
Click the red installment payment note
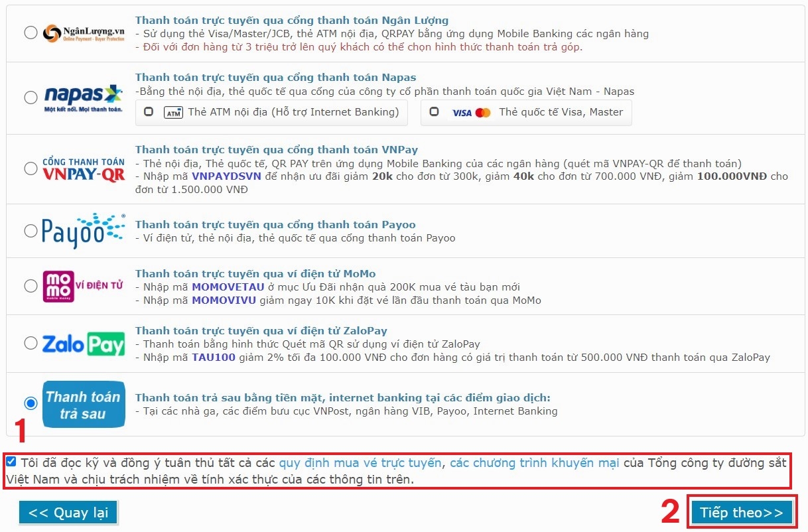(359, 47)
